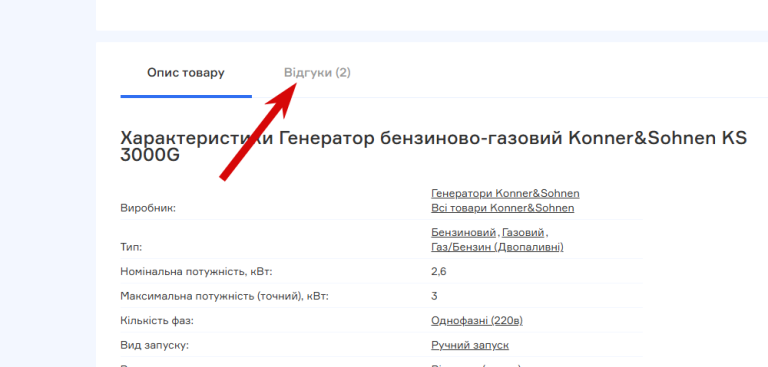This screenshot has height=367, width=768.
Task: Click the maximum power value 3
Action: [434, 296]
